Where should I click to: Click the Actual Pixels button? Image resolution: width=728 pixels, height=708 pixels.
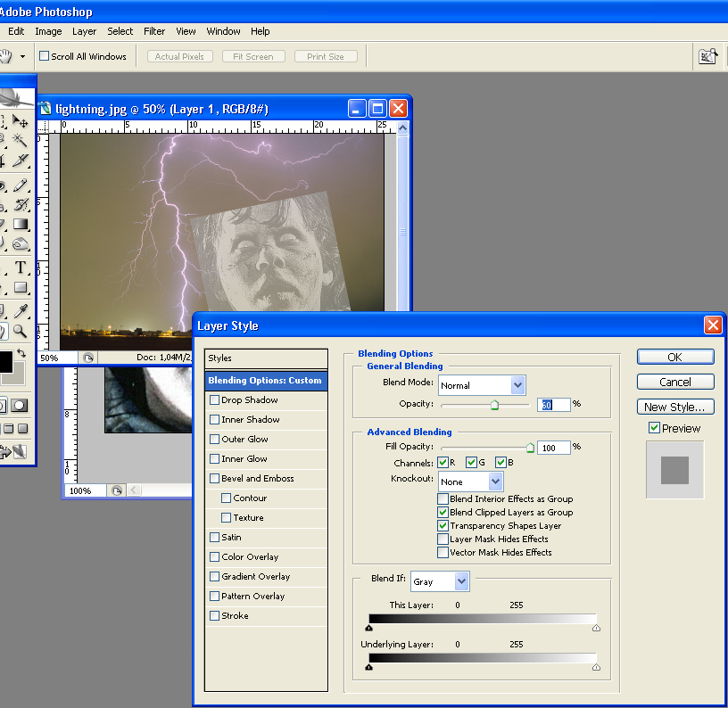(x=179, y=56)
